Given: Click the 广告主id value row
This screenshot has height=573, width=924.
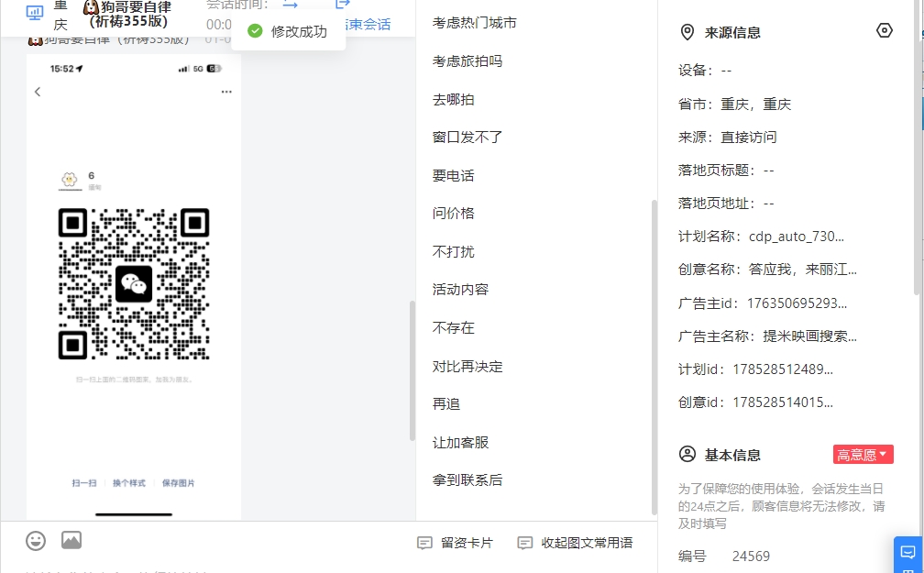Looking at the screenshot, I should pos(763,303).
